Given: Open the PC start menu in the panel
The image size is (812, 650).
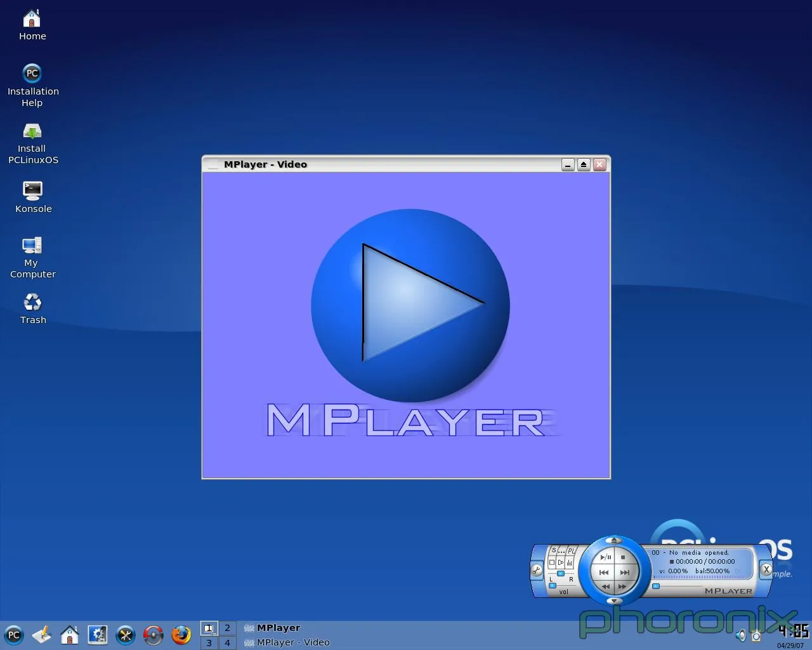Looking at the screenshot, I should pos(14,635).
